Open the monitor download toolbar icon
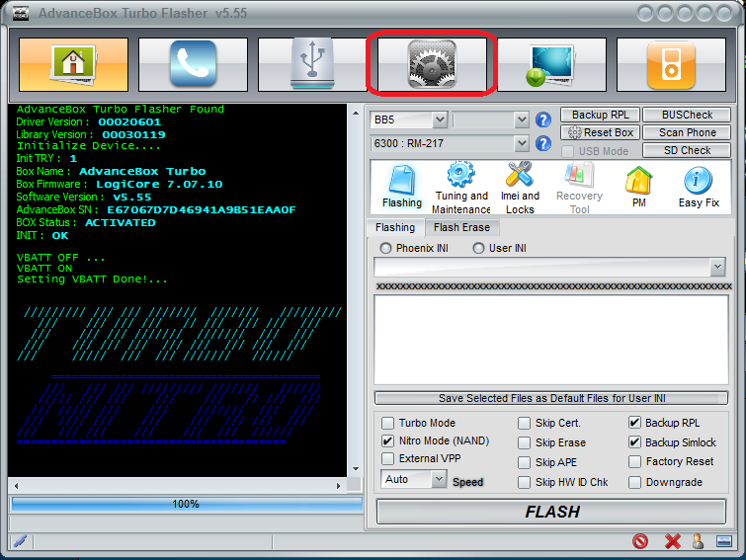The width and height of the screenshot is (746, 560). pos(551,64)
